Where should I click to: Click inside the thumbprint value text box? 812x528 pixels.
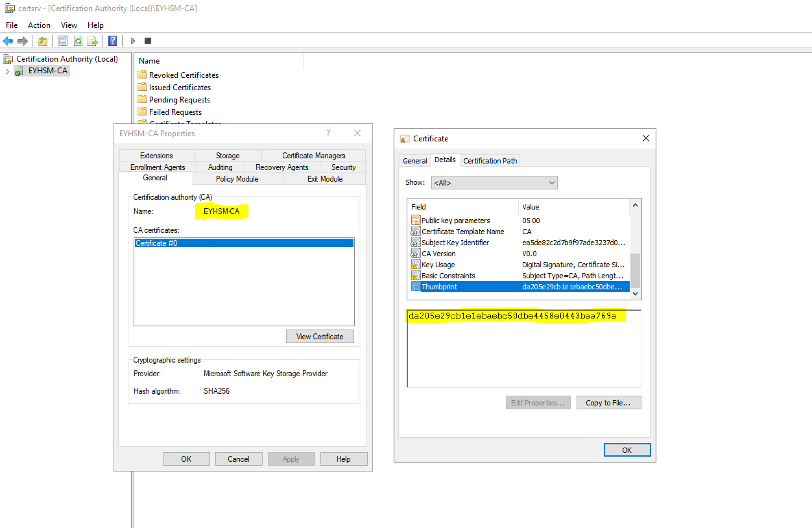pyautogui.click(x=524, y=348)
